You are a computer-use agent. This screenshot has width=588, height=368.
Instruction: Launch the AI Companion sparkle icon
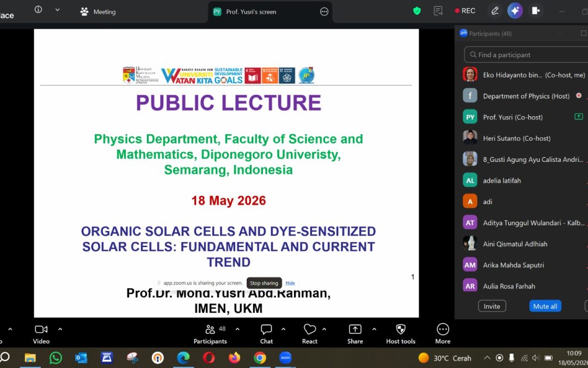point(515,11)
